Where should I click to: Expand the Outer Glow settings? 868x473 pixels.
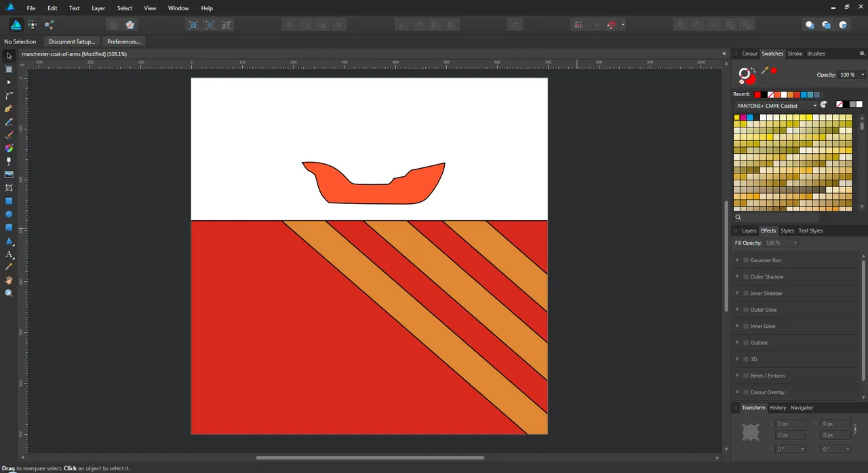[x=738, y=310]
